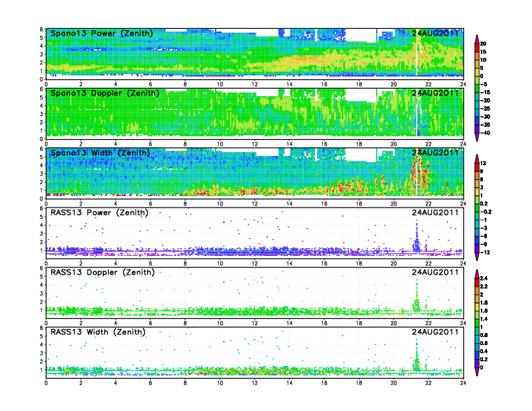Click the height 5 tick of RASS13 Width panel
Viewport: 532px width, 411px height.
(x=42, y=336)
